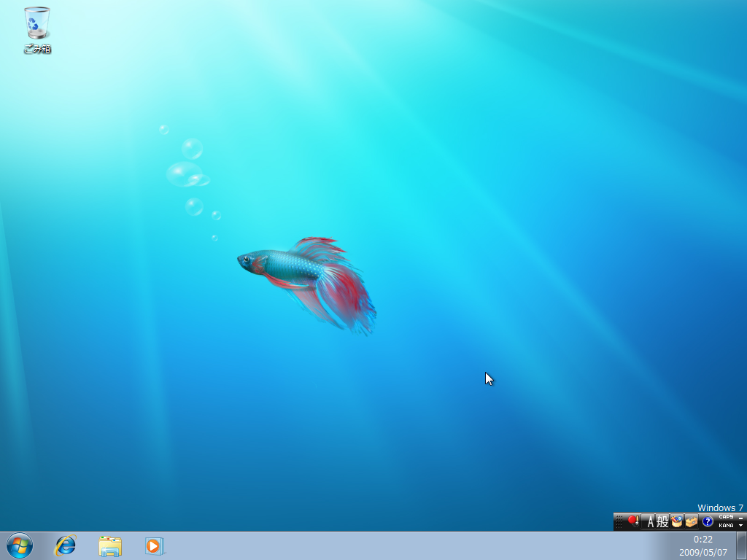The width and height of the screenshot is (747, 560).
Task: Minimize the language bar
Action: tap(741, 518)
